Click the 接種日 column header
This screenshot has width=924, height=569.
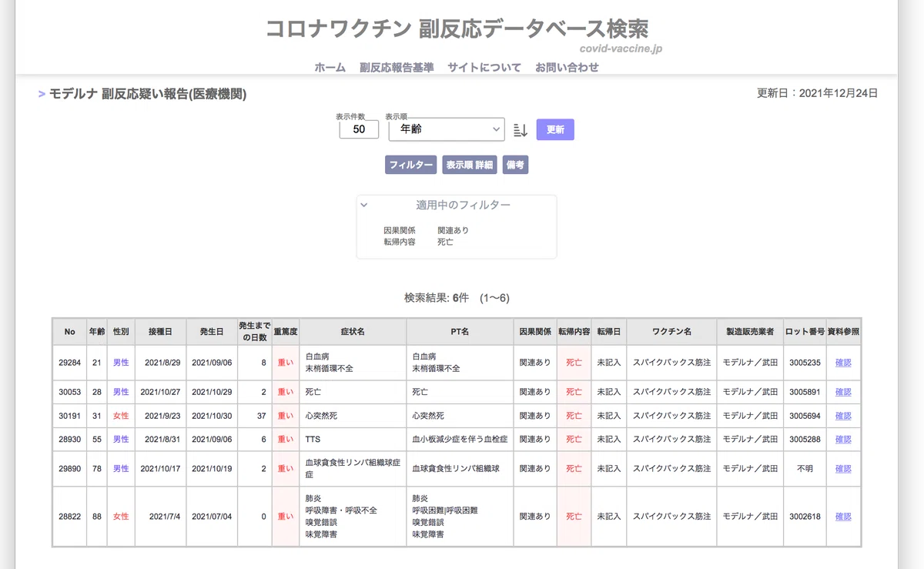(160, 332)
